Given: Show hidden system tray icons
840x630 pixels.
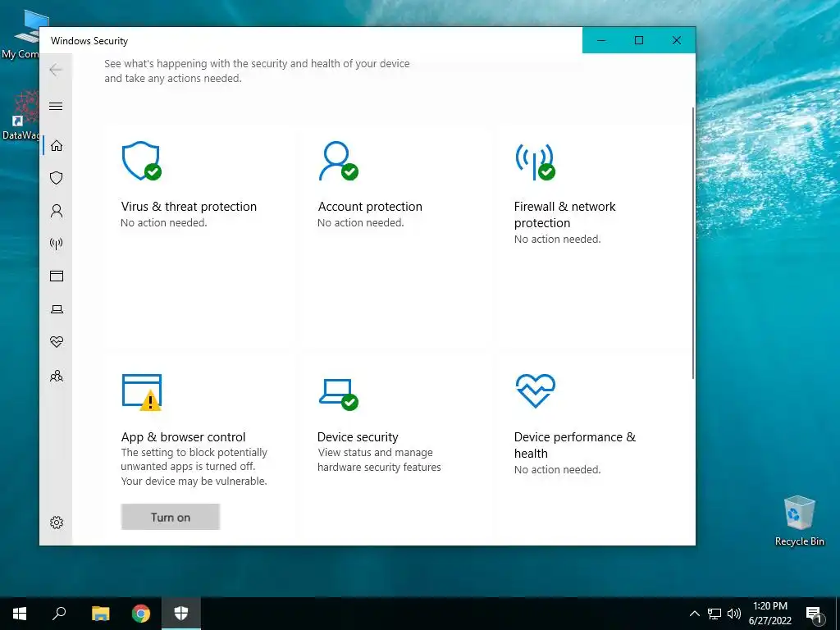Looking at the screenshot, I should tap(694, 614).
